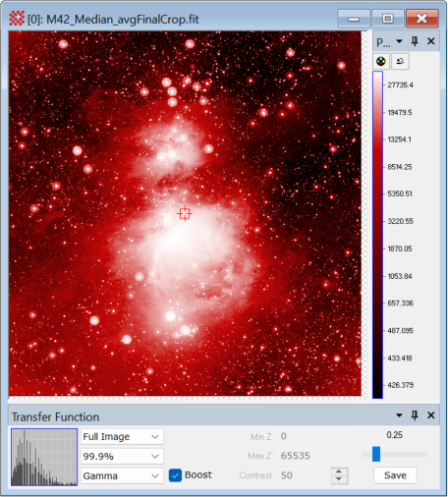Close the palette pane
The width and height of the screenshot is (448, 497).
point(431,41)
